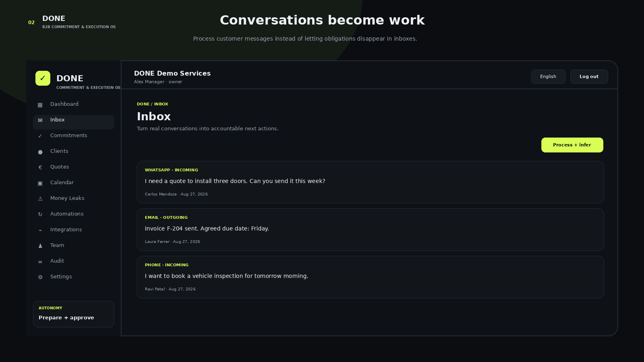Click the Integrations plug icon
The height and width of the screenshot is (362, 644).
[x=40, y=230]
